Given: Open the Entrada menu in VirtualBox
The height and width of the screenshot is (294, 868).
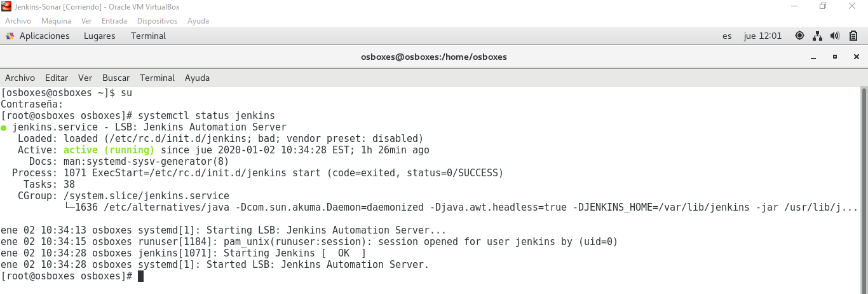Looking at the screenshot, I should [x=114, y=21].
